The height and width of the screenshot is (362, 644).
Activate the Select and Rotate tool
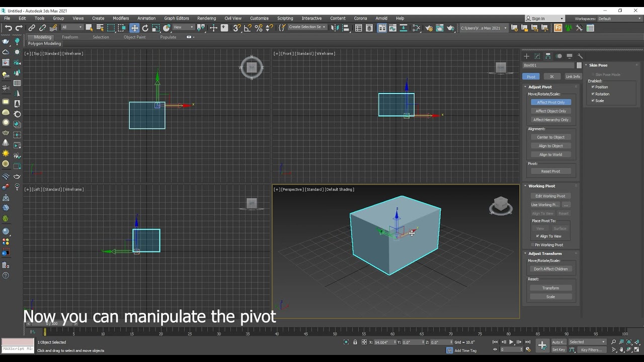[145, 28]
